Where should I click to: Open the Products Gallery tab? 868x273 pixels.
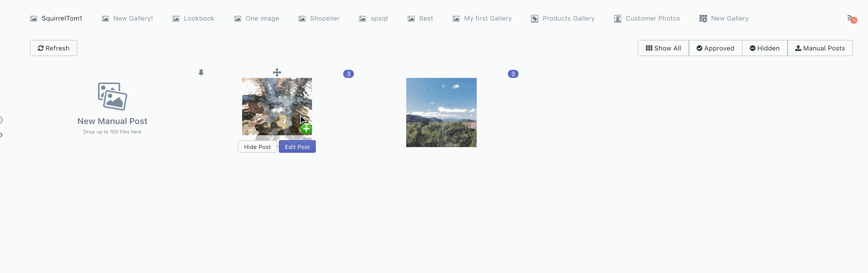pyautogui.click(x=563, y=18)
